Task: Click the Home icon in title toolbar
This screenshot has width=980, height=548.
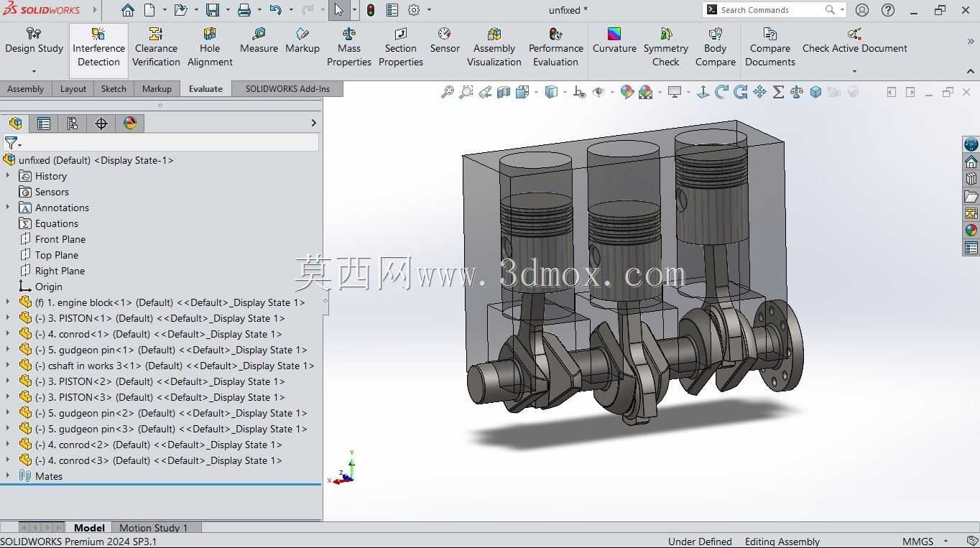Action: click(127, 10)
